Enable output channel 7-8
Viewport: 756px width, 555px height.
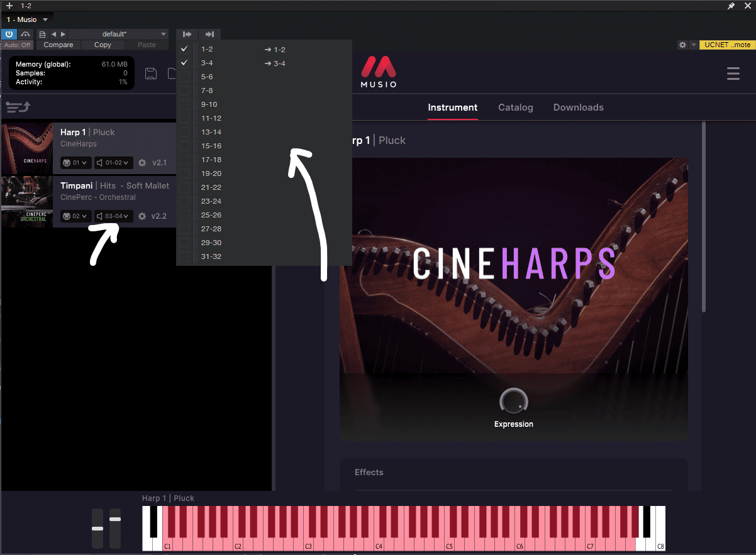tap(184, 91)
